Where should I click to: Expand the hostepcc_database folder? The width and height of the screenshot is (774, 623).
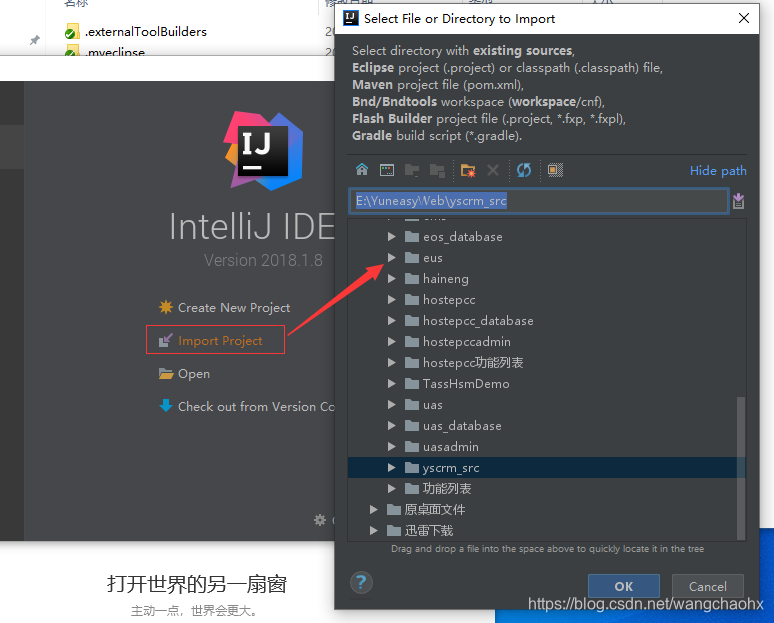tap(391, 320)
